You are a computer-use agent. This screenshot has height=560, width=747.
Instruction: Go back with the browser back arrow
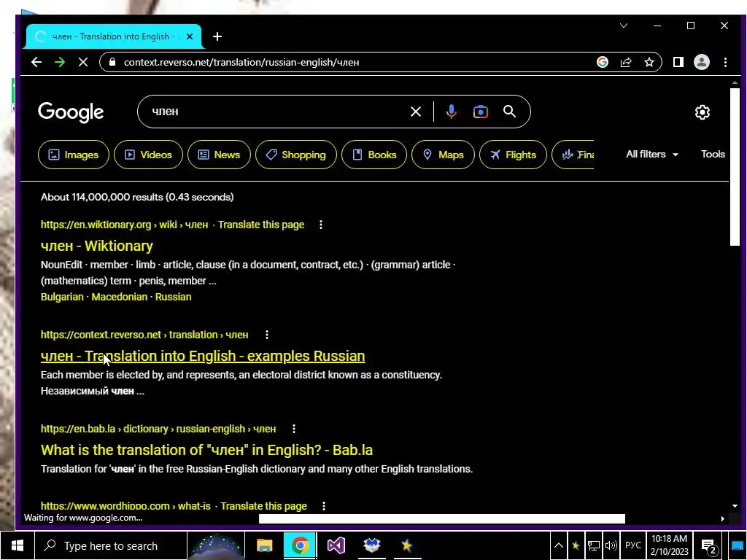pyautogui.click(x=36, y=62)
